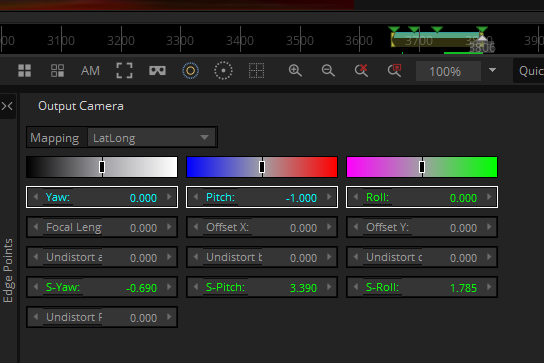Click the Undistort b value field
The width and height of the screenshot is (544, 363).
[262, 257]
